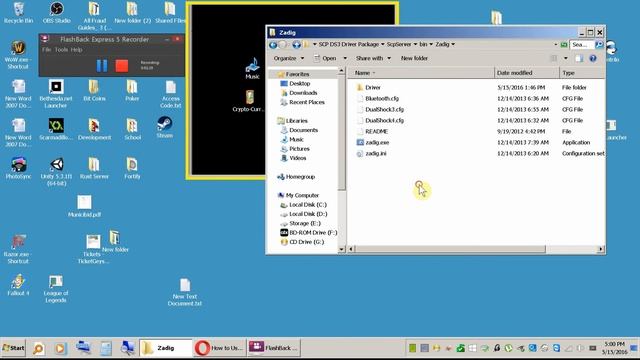Click the search magnifier icon in explorer
The width and height of the screenshot is (640, 360).
coord(599,44)
